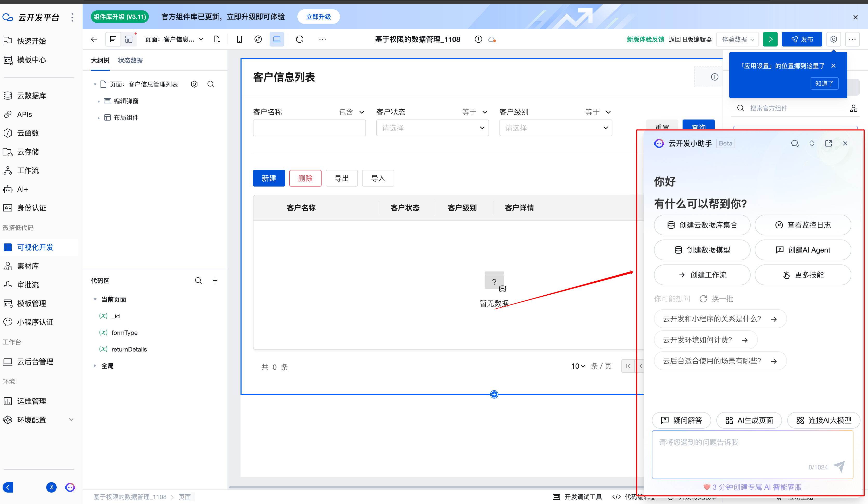Open application settings gear icon

833,39
